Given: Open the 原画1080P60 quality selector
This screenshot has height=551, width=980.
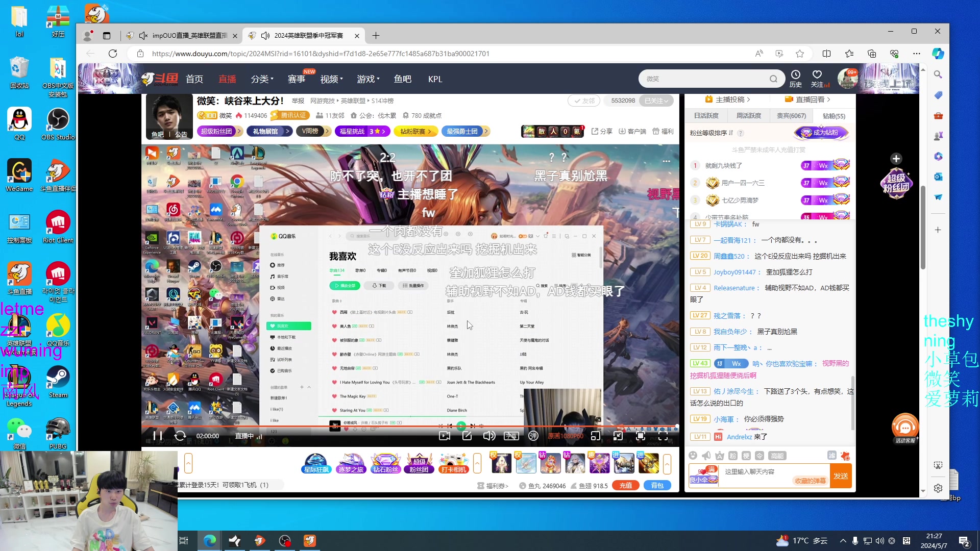Looking at the screenshot, I should click(x=566, y=436).
